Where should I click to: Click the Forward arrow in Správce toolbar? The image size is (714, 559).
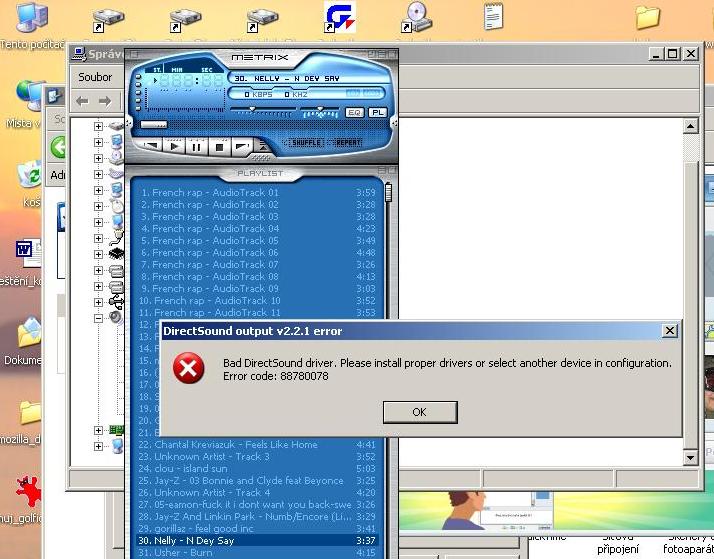105,101
